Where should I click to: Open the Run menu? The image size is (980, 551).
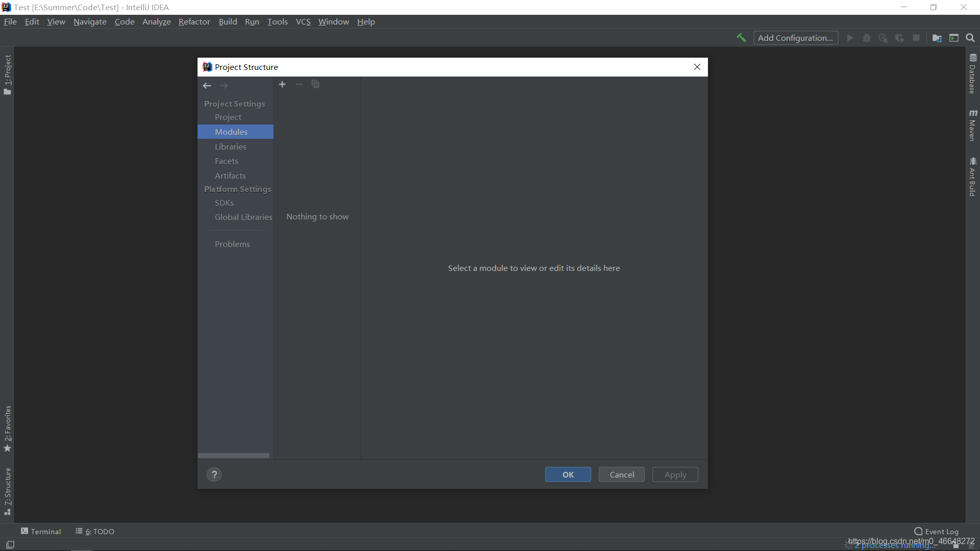pyautogui.click(x=252, y=21)
